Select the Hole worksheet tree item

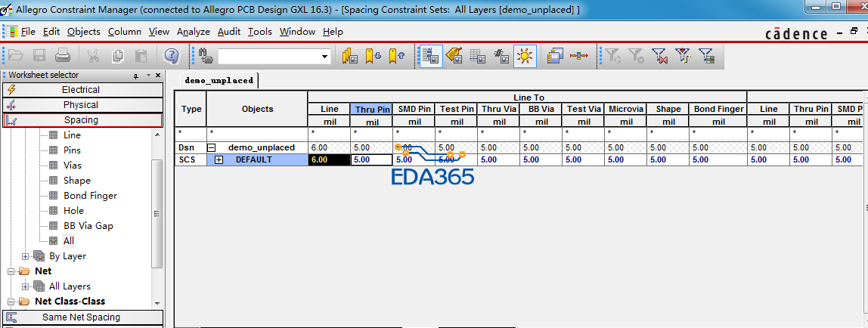click(x=73, y=210)
